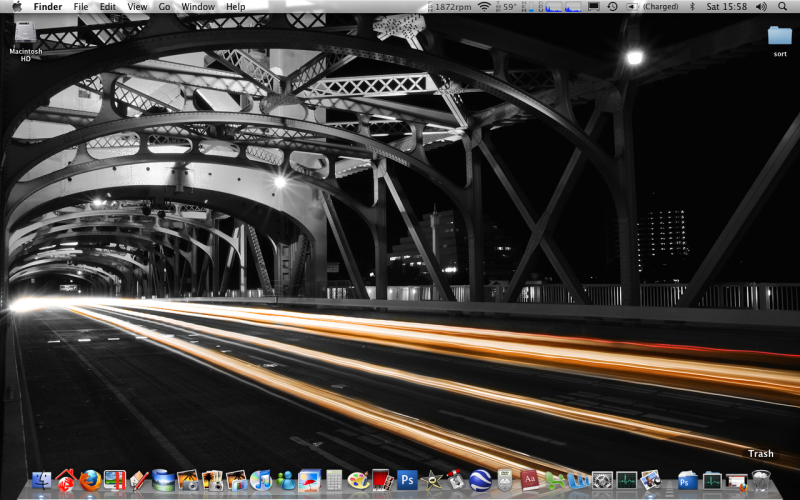Launch Google Earth from the dock

coord(480,481)
